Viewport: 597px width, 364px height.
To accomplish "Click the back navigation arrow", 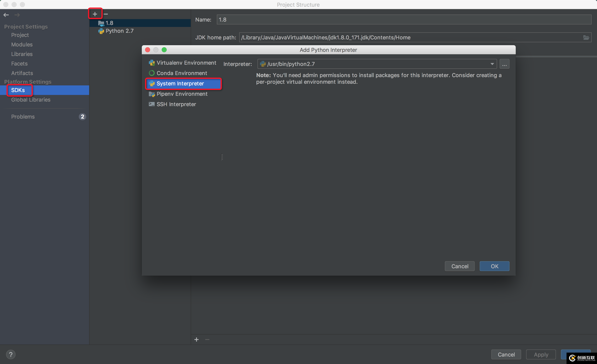I will [x=6, y=15].
